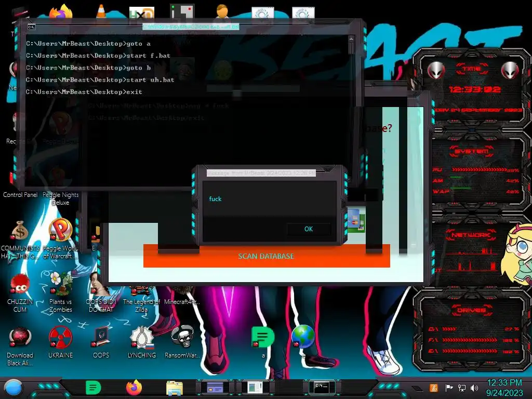
Task: Click the CPU usage arrow bar
Action: 479,170
